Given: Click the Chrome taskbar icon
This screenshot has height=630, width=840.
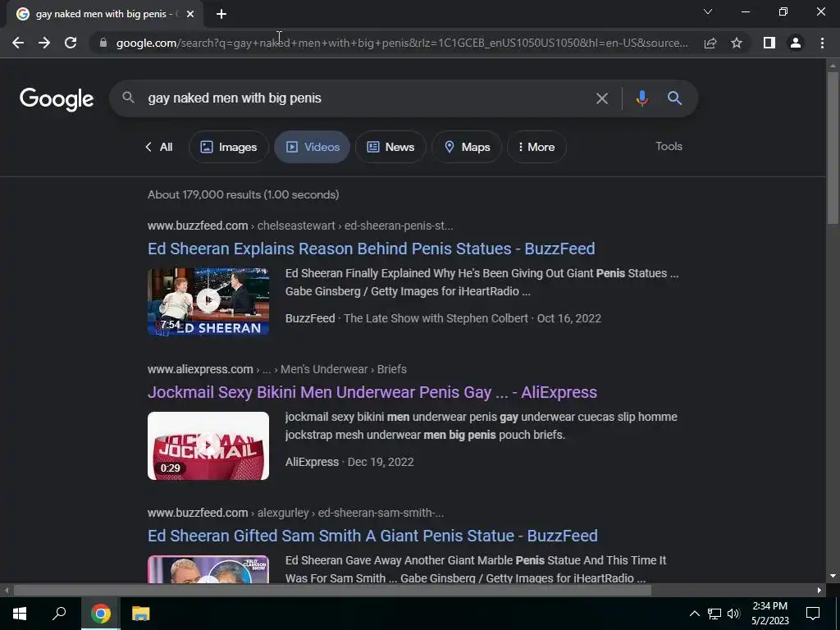Looking at the screenshot, I should click(x=101, y=614).
